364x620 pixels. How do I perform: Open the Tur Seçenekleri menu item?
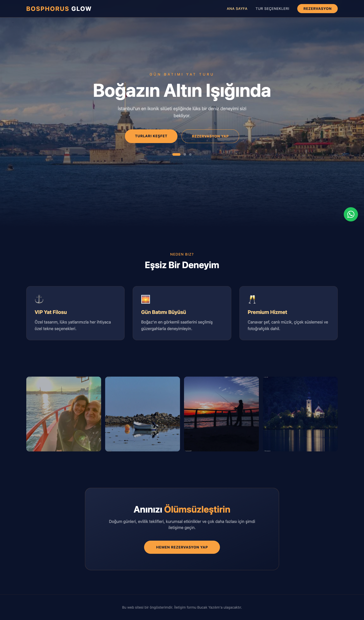[x=272, y=9]
